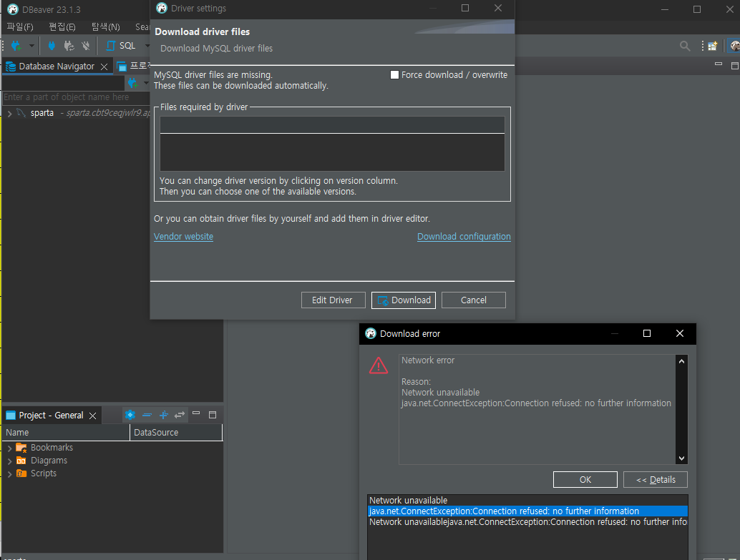The height and width of the screenshot is (560, 740).
Task: Click the navigator new connection icon
Action: pyautogui.click(x=132, y=83)
